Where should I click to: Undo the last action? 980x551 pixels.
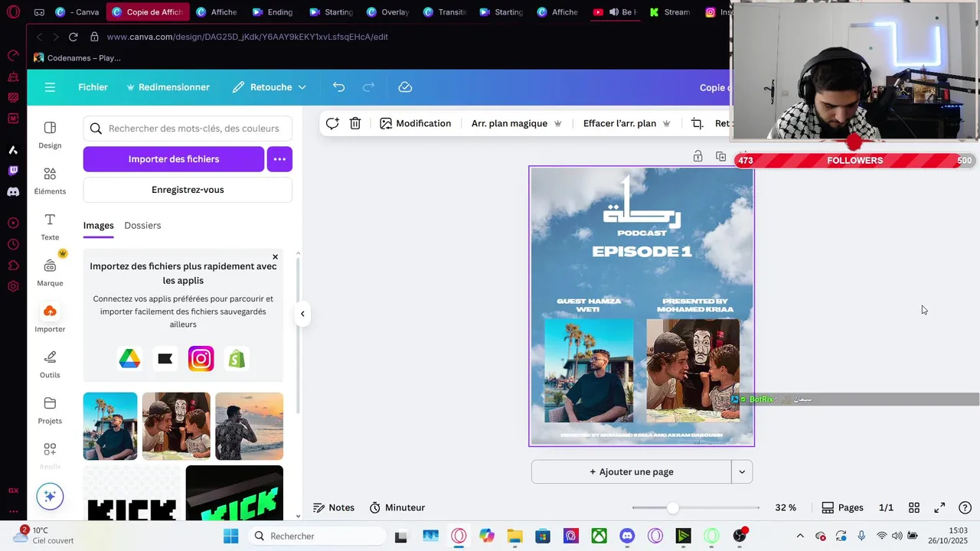(338, 87)
